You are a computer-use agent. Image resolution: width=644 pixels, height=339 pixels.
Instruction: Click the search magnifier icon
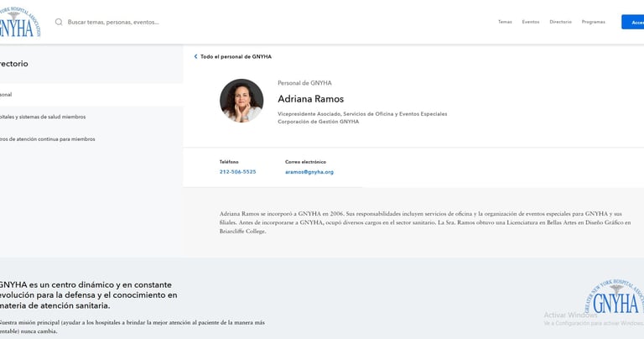(59, 22)
